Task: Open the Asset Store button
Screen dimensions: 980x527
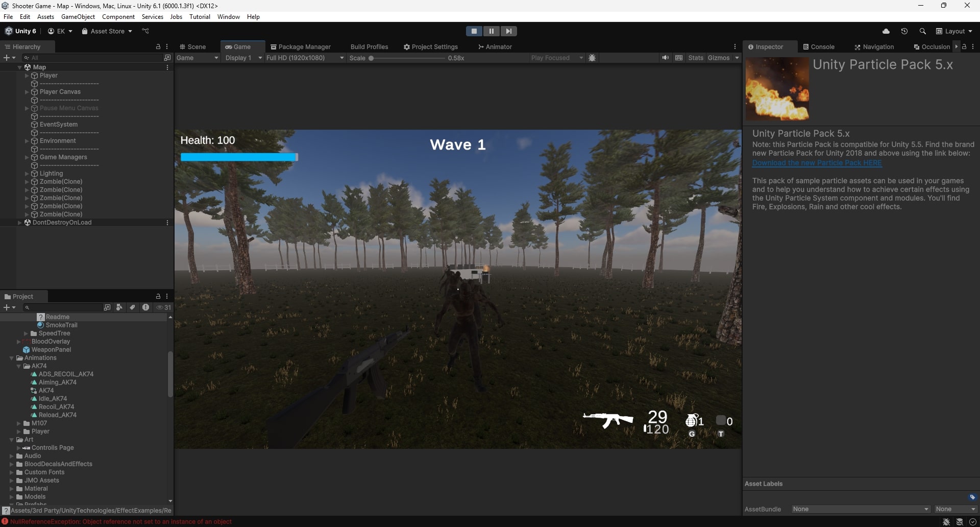Action: coord(107,31)
